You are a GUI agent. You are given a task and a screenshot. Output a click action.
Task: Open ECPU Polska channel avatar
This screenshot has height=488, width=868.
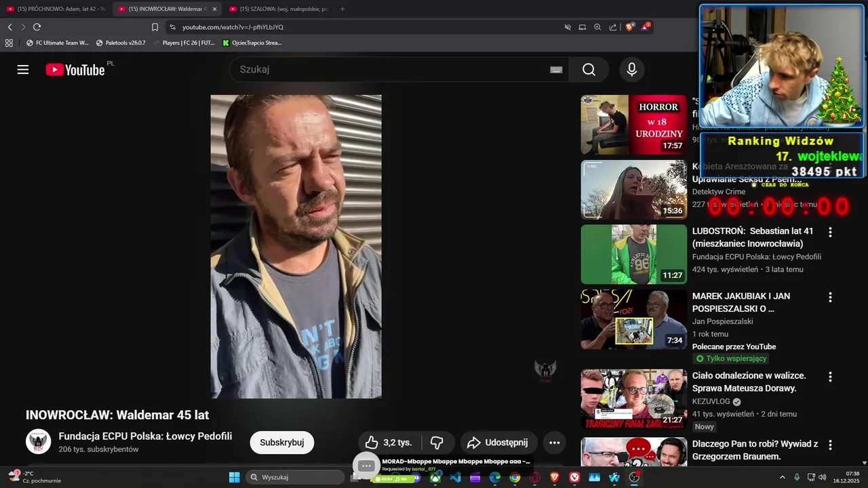pyautogui.click(x=38, y=441)
